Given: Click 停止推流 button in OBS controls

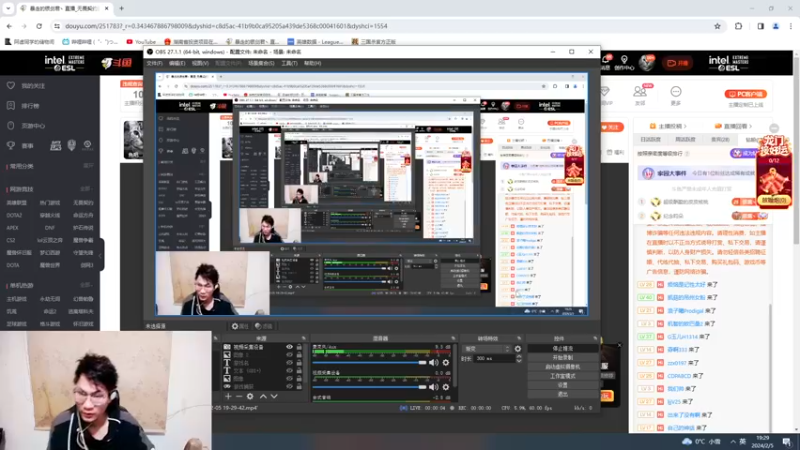Looking at the screenshot, I should 563,348.
